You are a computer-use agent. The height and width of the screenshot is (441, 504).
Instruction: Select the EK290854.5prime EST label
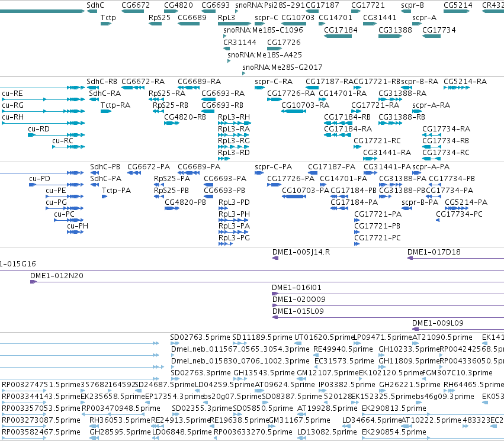[x=394, y=432]
